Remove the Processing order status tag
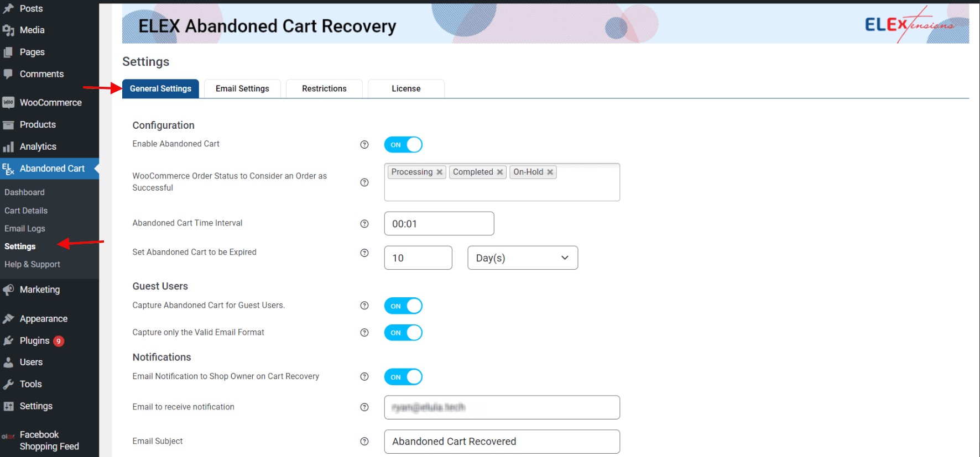980x457 pixels. [x=440, y=172]
